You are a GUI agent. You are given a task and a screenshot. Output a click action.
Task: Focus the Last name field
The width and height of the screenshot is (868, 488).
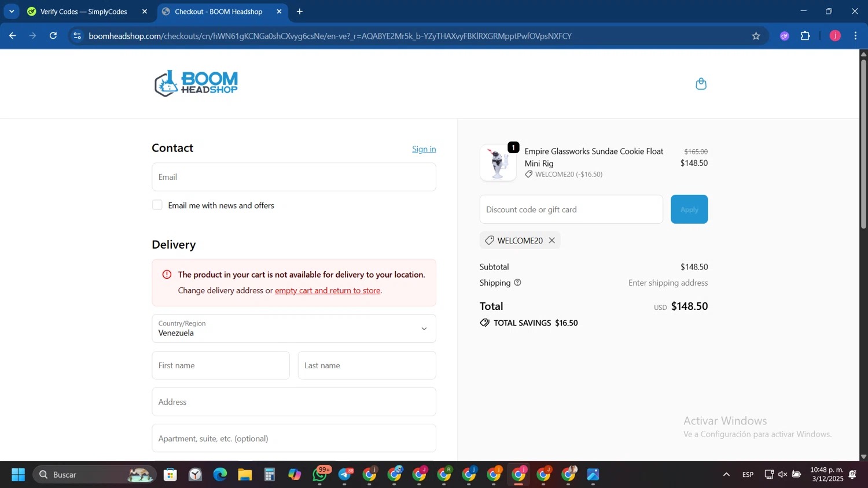(367, 365)
